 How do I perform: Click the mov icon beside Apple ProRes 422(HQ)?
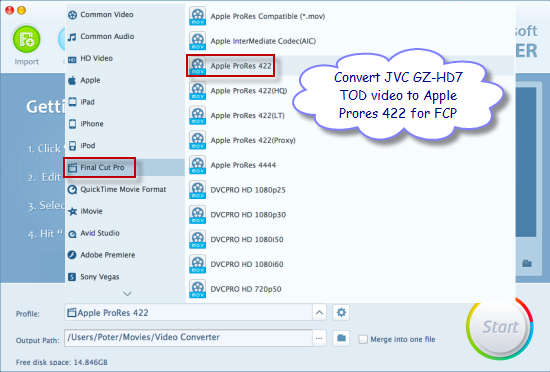coord(197,91)
